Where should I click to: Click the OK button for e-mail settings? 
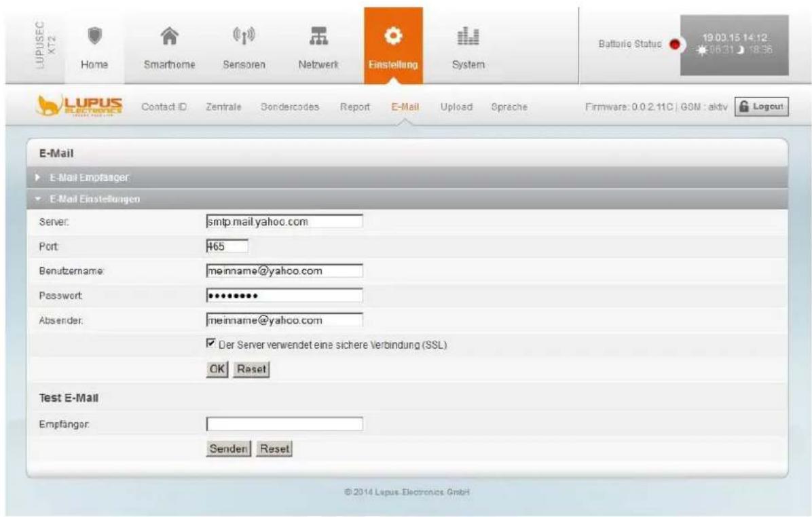coord(217,370)
